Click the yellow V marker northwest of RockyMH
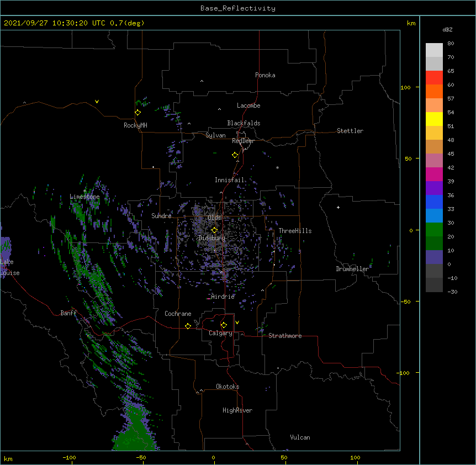The width and height of the screenshot is (476, 465). coord(97,102)
